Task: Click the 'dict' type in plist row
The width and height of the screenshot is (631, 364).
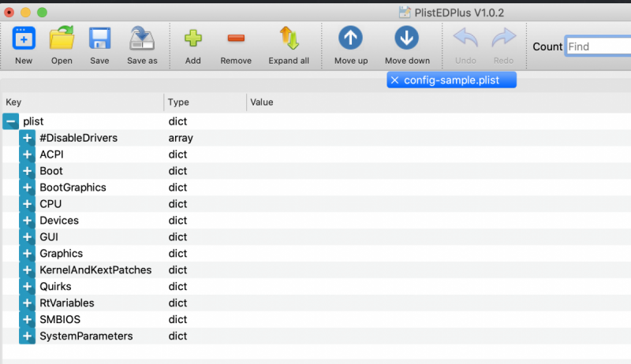Action: [177, 121]
